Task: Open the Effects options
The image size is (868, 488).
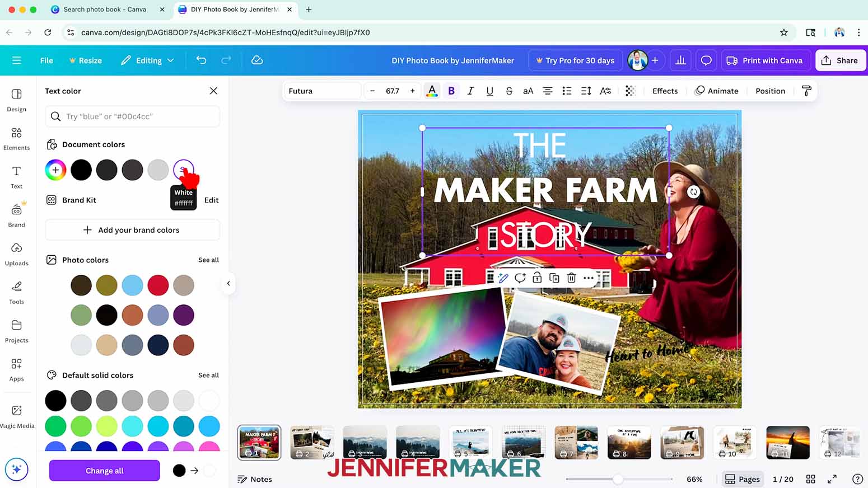Action: click(x=665, y=91)
